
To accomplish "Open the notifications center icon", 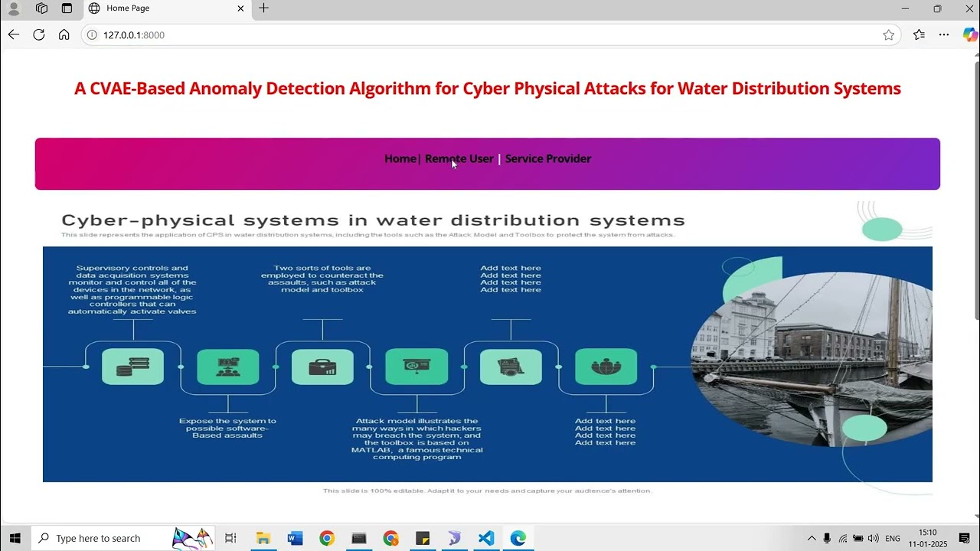I will [964, 538].
